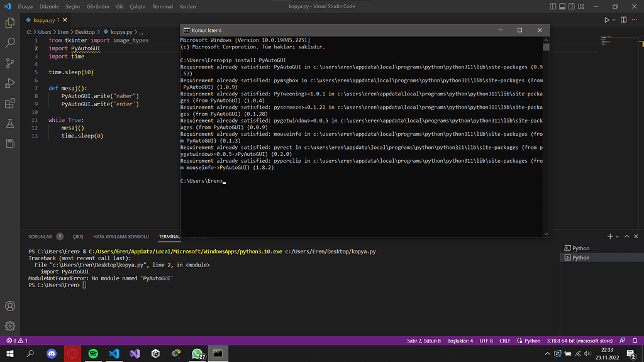Open the Accounts icon in activity bar
This screenshot has width=644, height=362.
10,306
